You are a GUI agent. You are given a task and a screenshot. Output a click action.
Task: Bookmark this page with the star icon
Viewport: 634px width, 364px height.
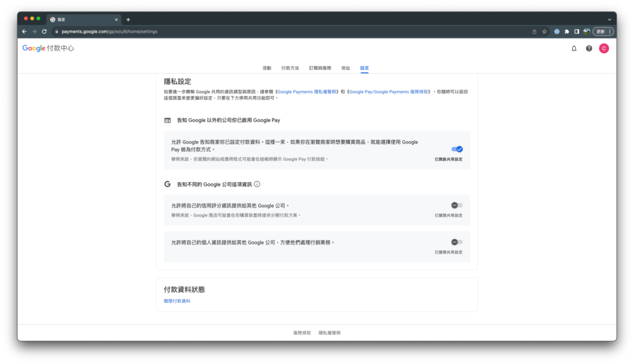(x=544, y=32)
